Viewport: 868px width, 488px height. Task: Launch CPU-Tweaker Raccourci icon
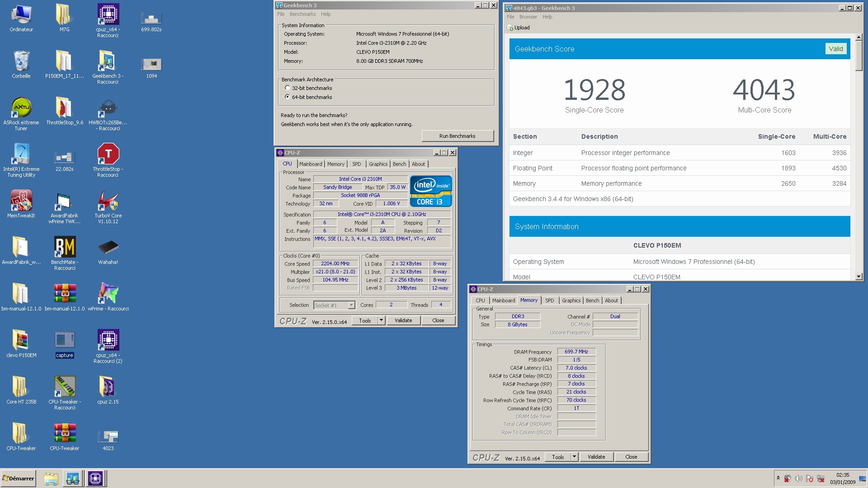click(65, 393)
